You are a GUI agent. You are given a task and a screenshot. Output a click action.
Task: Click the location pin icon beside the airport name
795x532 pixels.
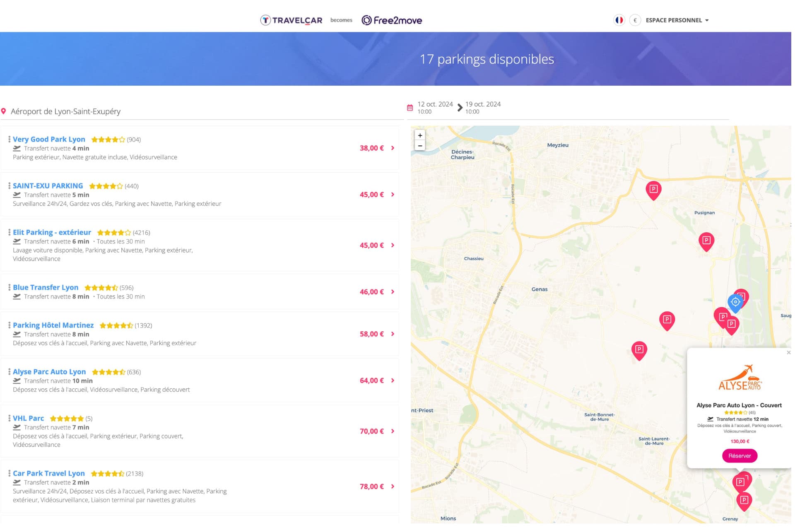[4, 111]
